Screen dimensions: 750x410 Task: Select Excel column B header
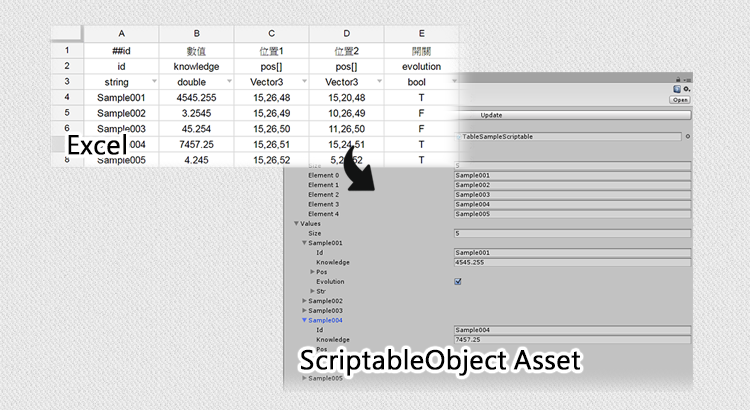pos(197,33)
